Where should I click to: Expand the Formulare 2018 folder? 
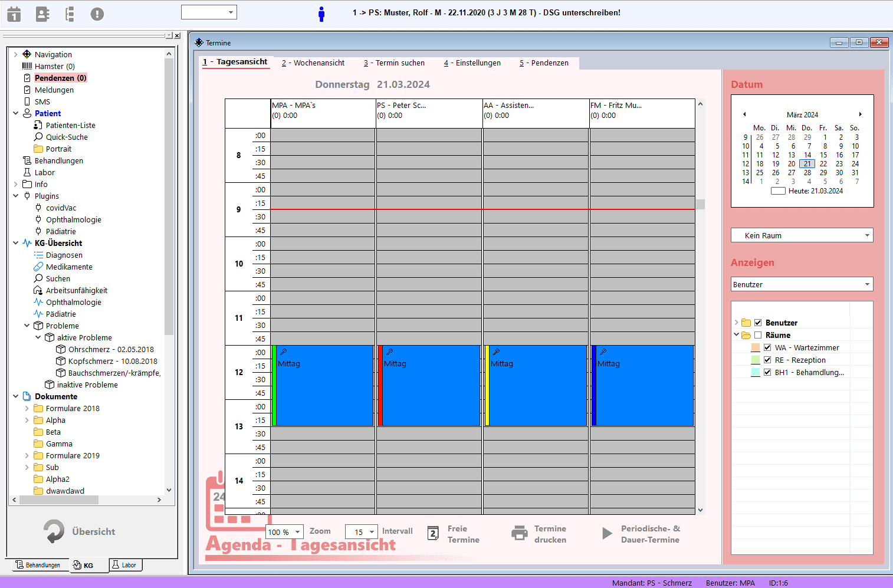point(27,408)
